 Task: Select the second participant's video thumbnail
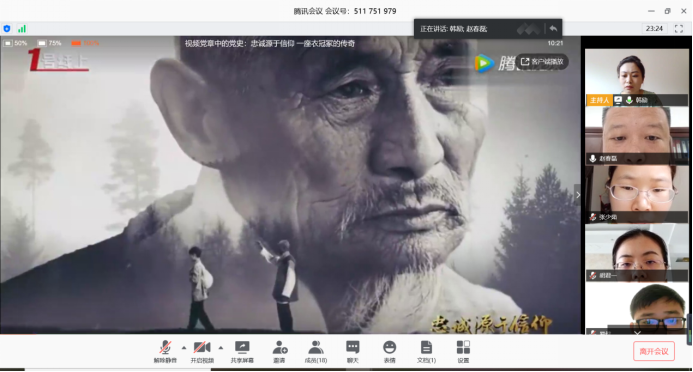636,136
